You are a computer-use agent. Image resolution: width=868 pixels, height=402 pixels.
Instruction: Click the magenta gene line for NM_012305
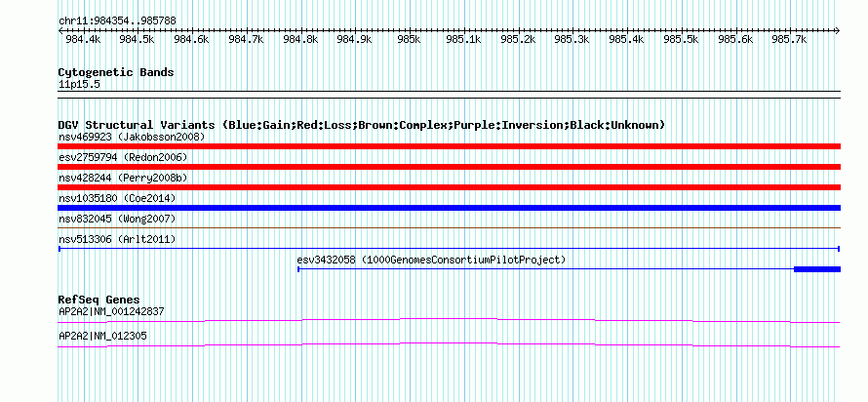449,345
